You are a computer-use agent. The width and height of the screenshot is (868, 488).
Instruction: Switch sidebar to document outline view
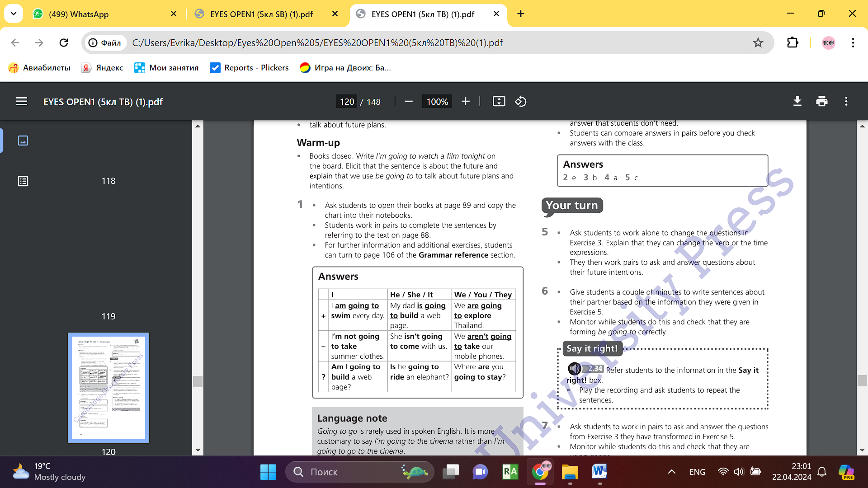coord(23,181)
